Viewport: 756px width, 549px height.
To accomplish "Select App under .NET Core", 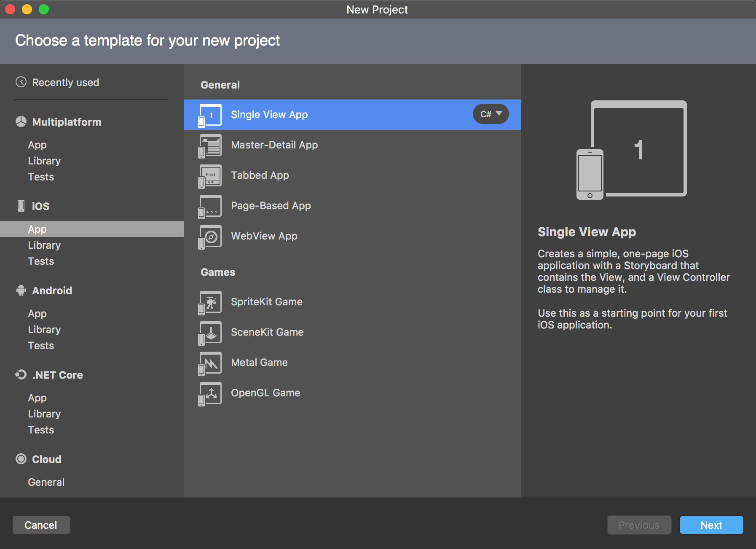I will click(37, 398).
